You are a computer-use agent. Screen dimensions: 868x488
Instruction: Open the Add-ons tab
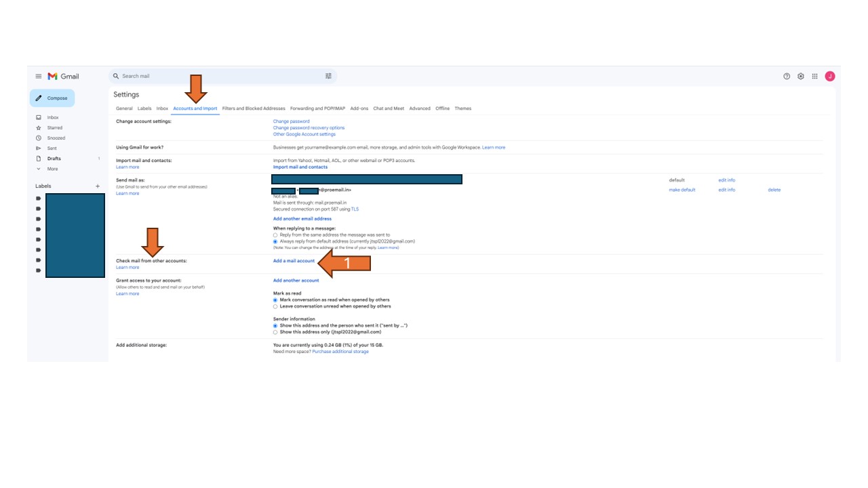[359, 108]
